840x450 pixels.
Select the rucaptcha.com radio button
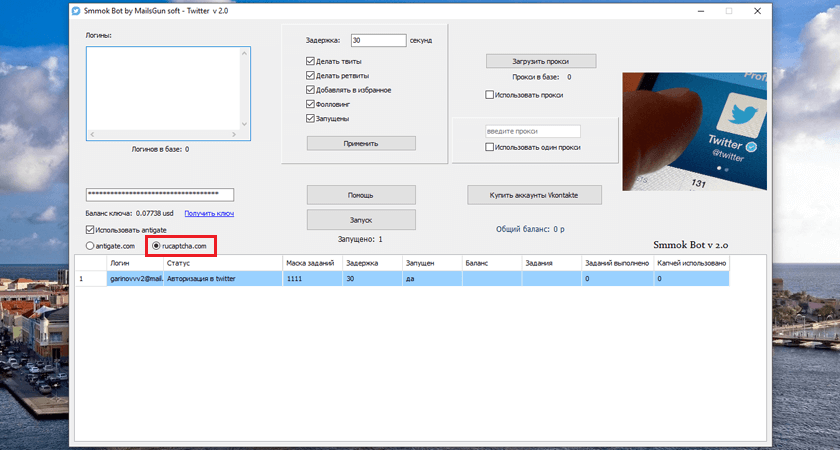click(156, 246)
